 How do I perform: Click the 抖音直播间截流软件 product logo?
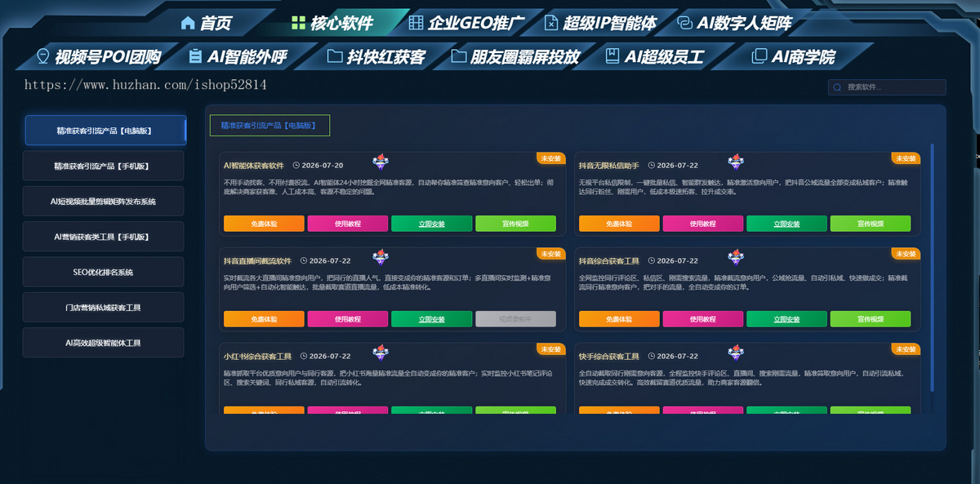coord(381,257)
